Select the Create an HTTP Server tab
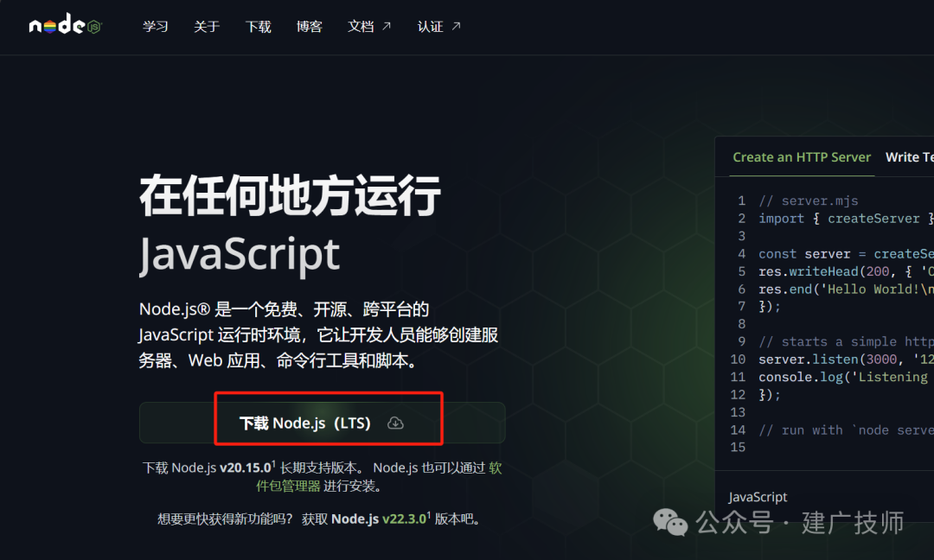The image size is (934, 560). point(802,157)
